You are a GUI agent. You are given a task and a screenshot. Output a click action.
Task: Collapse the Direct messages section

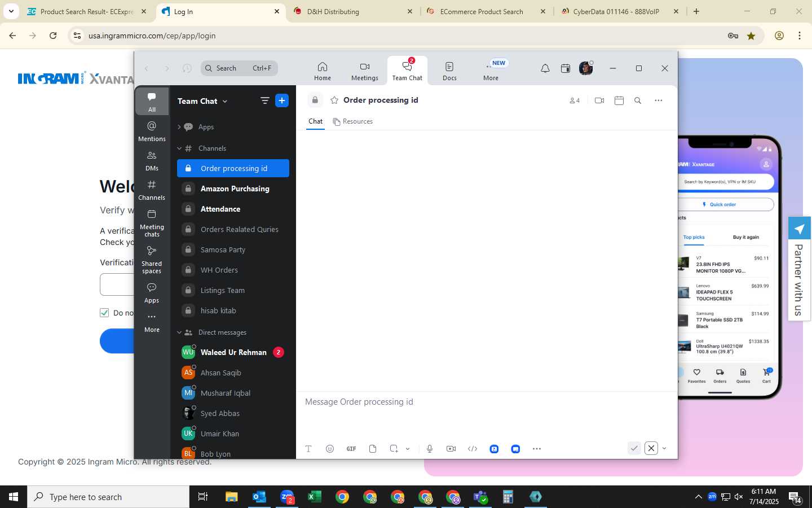179,332
